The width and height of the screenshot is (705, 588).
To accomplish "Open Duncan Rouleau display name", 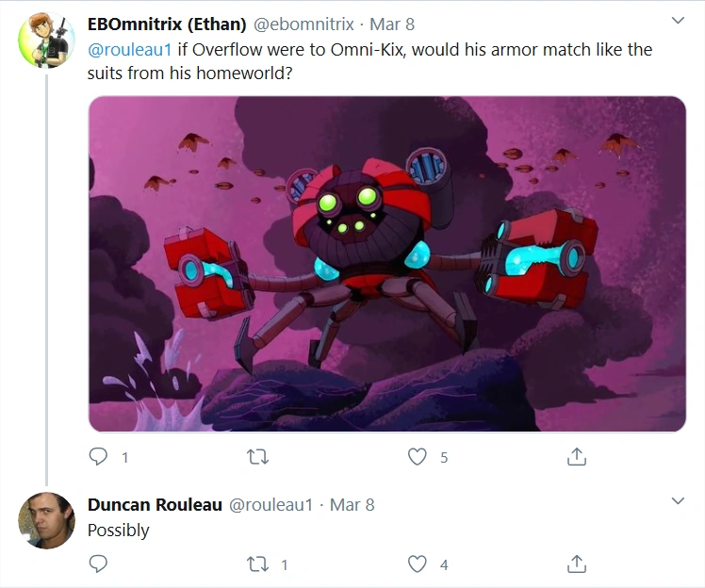I will 155,504.
